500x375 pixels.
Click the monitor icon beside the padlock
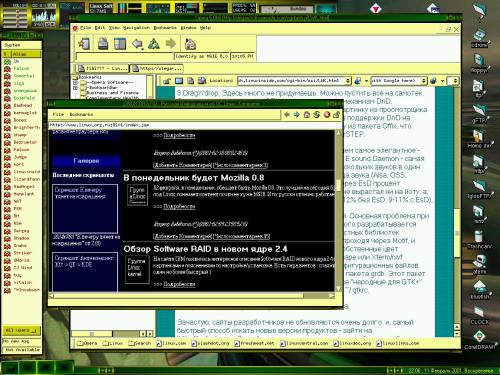click(179, 81)
